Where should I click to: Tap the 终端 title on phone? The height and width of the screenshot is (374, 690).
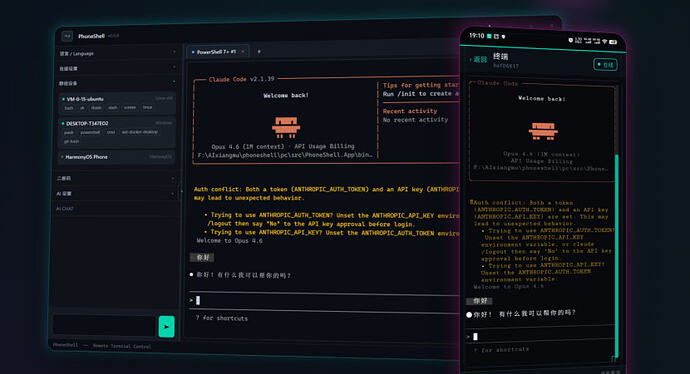point(500,56)
